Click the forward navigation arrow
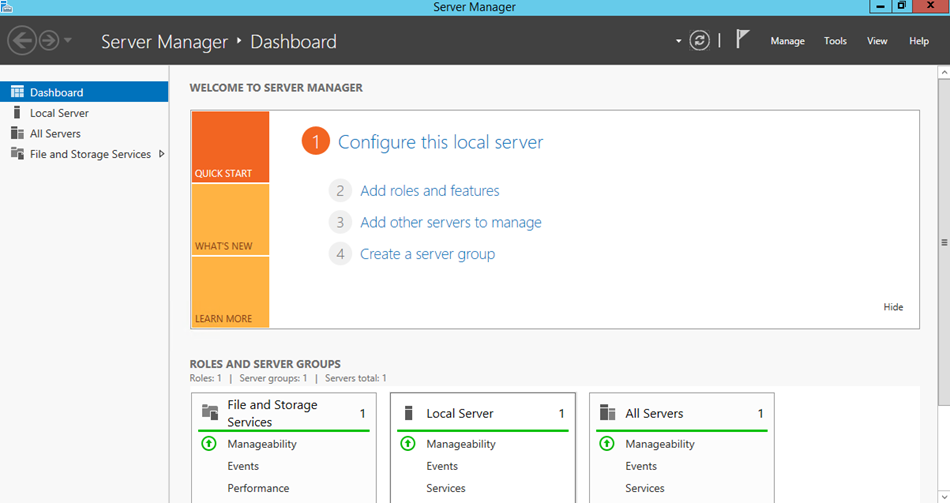This screenshot has height=503, width=950. 49,41
